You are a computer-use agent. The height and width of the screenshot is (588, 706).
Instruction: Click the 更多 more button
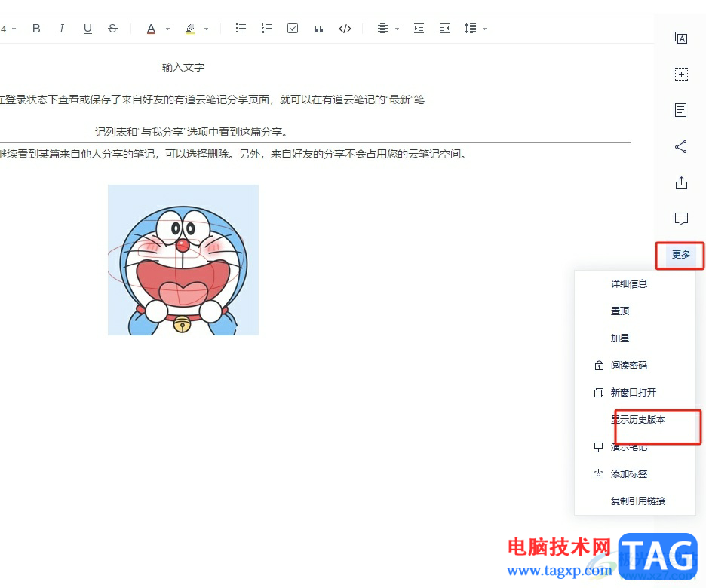[681, 255]
